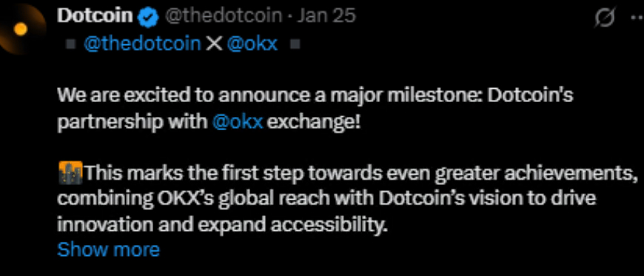Open the Grok explain-post icon
The width and height of the screenshot is (644, 276).
(x=605, y=18)
